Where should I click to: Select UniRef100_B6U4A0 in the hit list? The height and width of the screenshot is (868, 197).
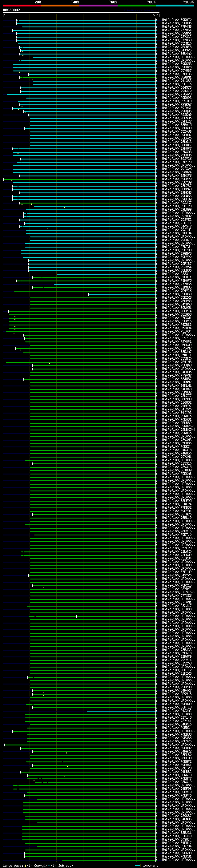[176, 54]
